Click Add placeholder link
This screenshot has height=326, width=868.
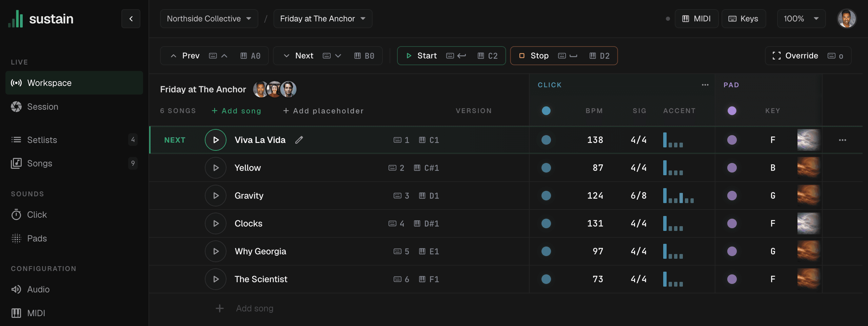coord(323,111)
